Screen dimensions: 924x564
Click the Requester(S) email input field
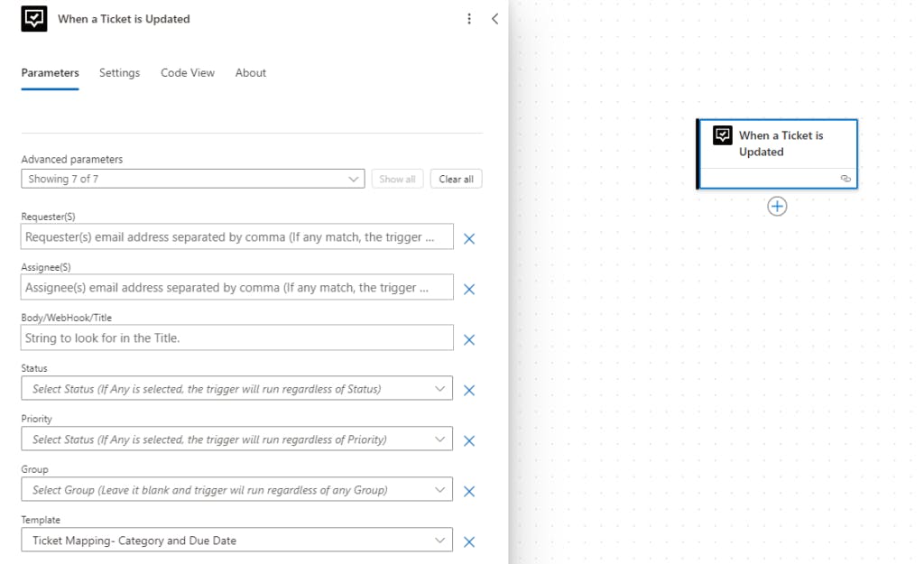click(x=236, y=237)
